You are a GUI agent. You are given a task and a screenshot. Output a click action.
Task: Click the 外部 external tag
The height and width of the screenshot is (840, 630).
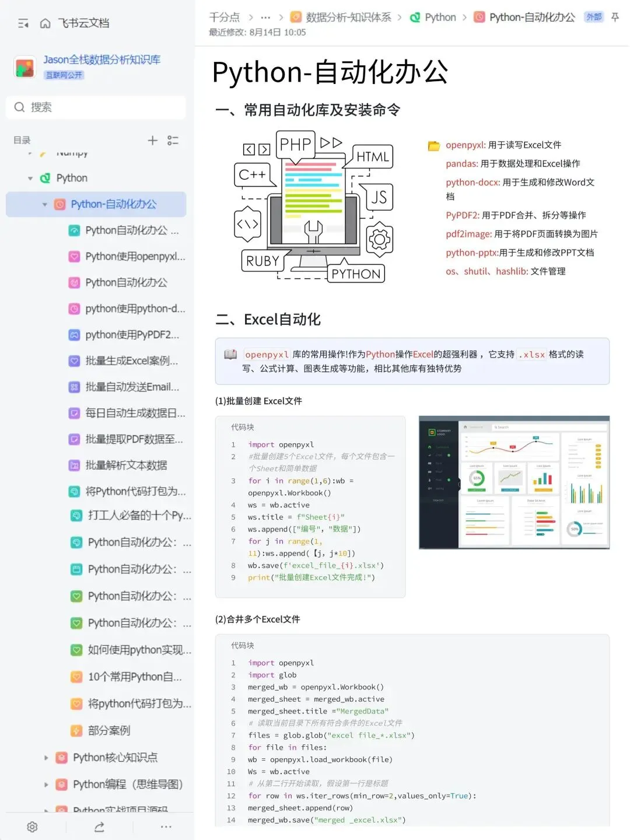click(x=594, y=17)
